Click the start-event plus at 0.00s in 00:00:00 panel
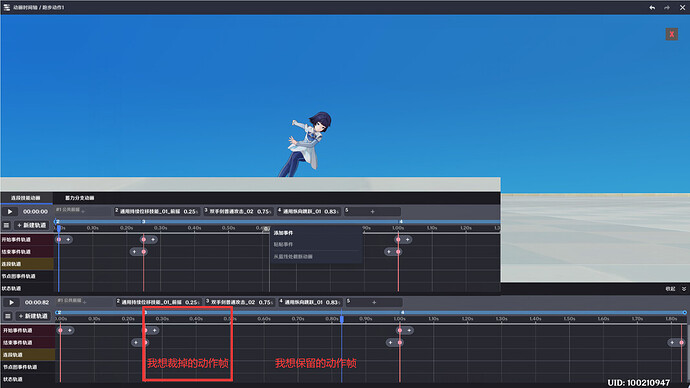Viewport: 690px width, 388px height. pos(68,239)
